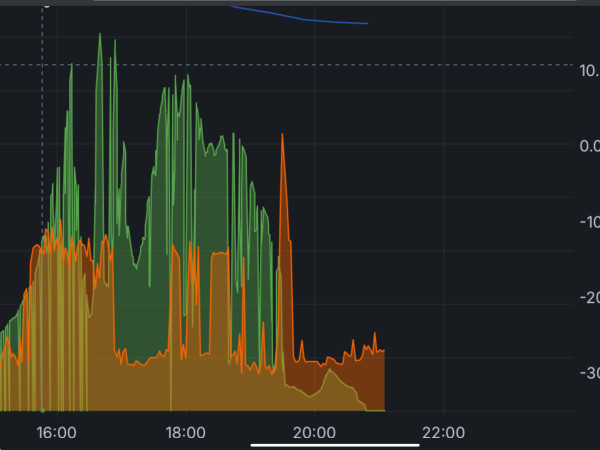The image size is (600, 450).
Task: Select the highest green peak in the chart
Action: tap(100, 35)
